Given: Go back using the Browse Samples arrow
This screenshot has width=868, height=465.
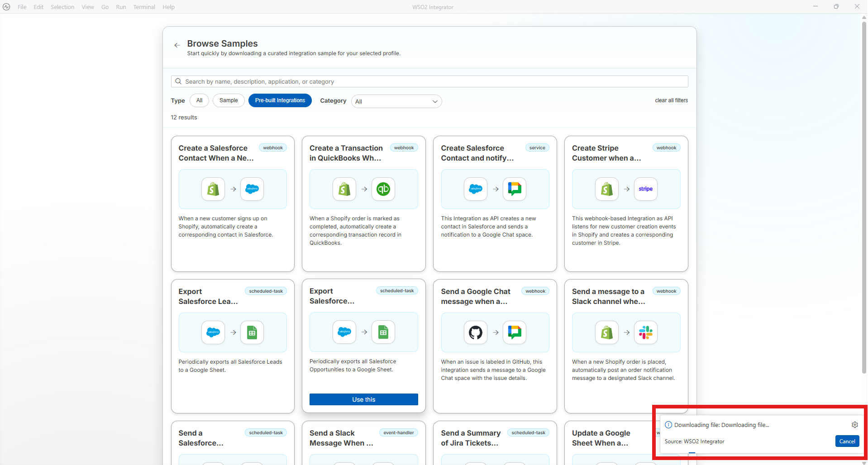Looking at the screenshot, I should coord(177,45).
